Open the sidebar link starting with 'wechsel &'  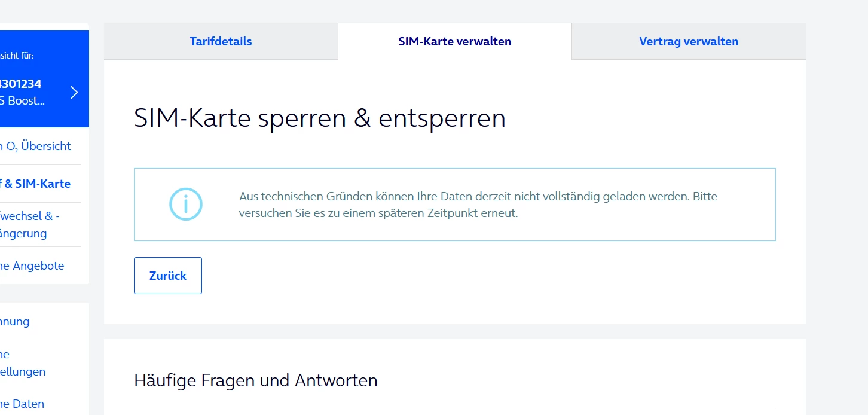[x=30, y=225]
